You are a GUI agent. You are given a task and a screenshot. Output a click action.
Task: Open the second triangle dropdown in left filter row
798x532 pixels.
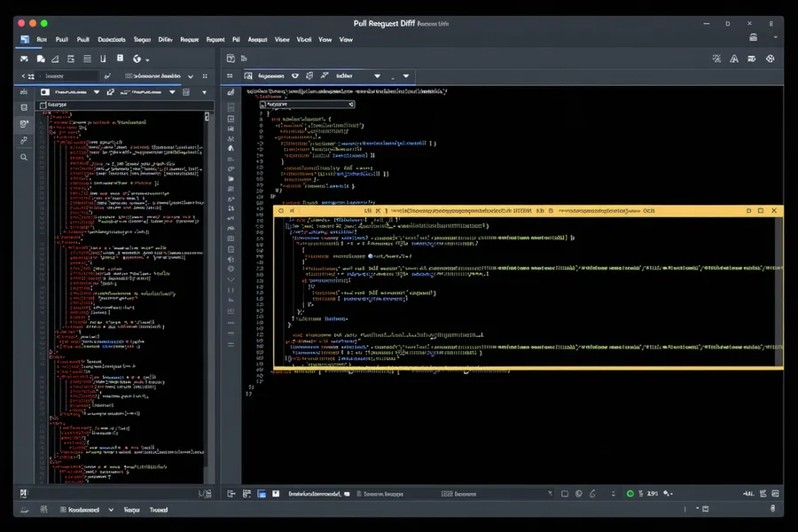pos(172,92)
